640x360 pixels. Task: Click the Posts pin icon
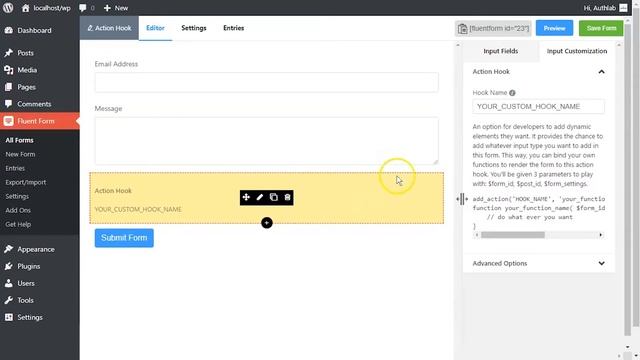[x=9, y=53]
